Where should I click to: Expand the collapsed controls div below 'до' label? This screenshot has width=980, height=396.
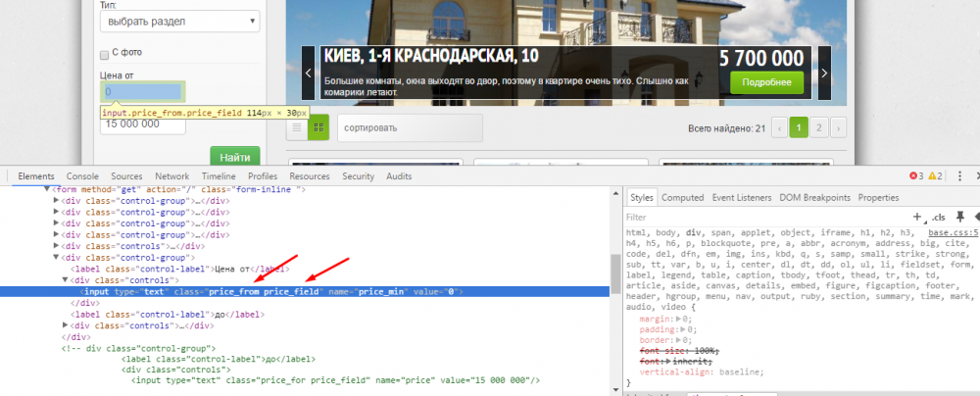(66, 325)
